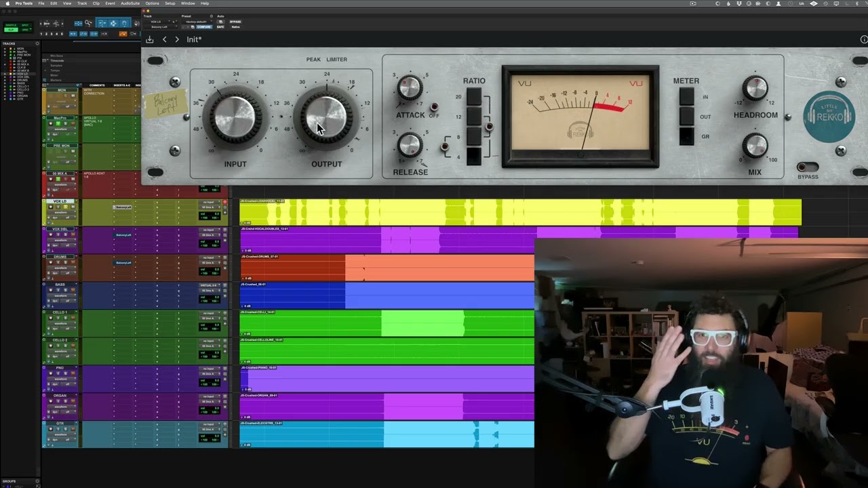The image size is (868, 488).
Task: Set the meter to IN mode
Action: pyautogui.click(x=686, y=97)
